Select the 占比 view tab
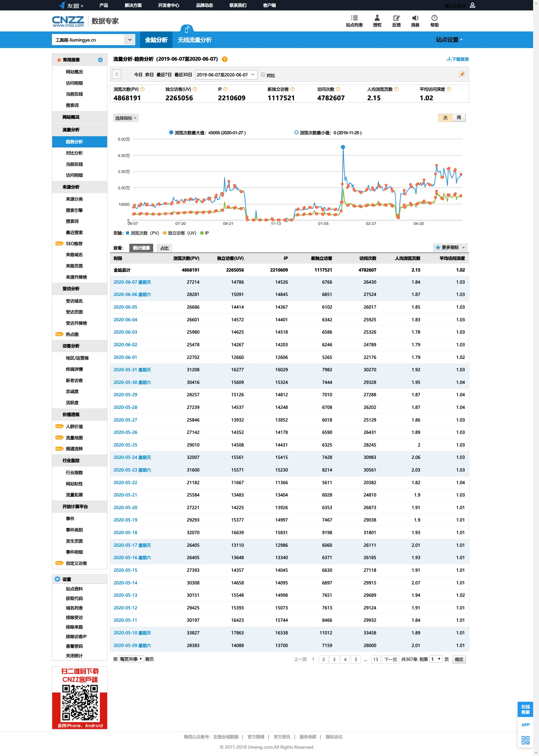Image resolution: width=539 pixels, height=756 pixels. pyautogui.click(x=164, y=248)
